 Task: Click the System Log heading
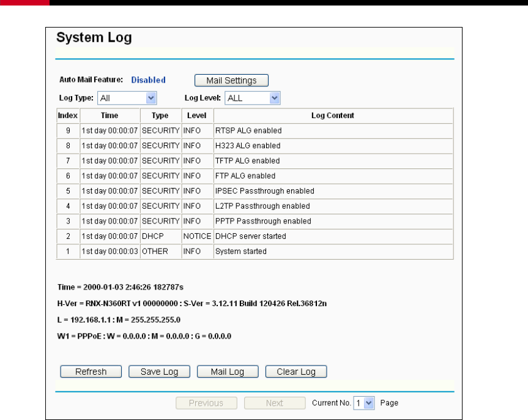point(94,38)
